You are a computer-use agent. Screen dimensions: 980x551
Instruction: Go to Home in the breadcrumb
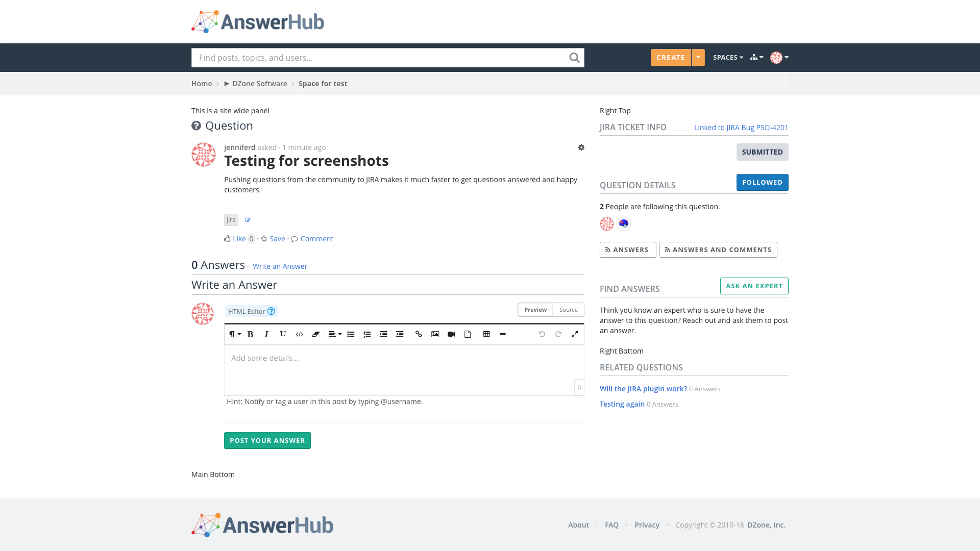(x=202, y=84)
